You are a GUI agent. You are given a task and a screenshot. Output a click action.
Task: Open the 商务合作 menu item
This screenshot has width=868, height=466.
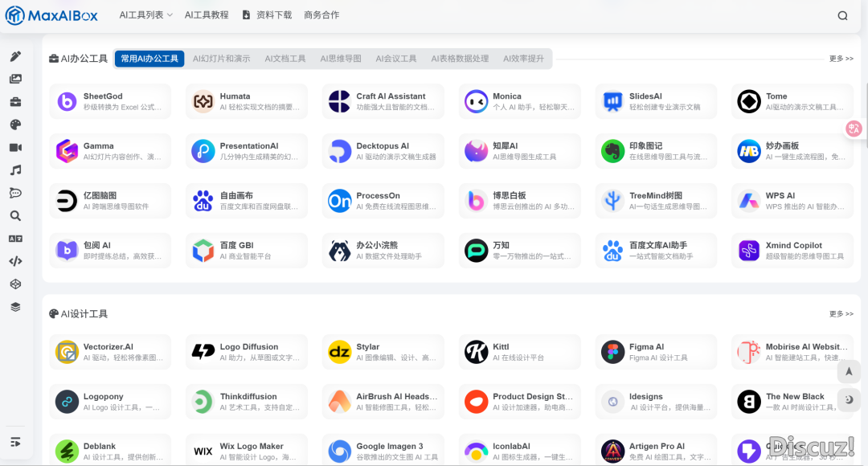tap(321, 15)
